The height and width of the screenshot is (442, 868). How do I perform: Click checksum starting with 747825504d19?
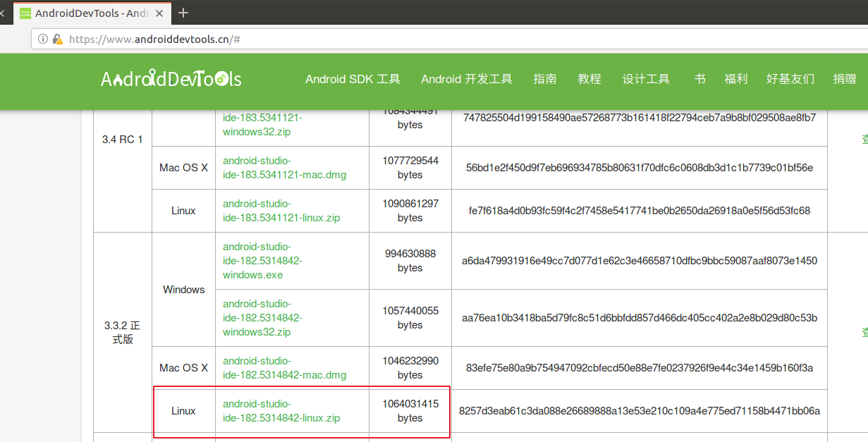pyautogui.click(x=640, y=118)
